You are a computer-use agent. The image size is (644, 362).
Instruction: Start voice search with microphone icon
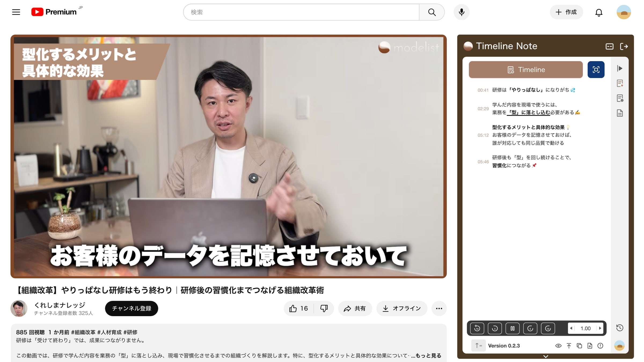coord(462,12)
